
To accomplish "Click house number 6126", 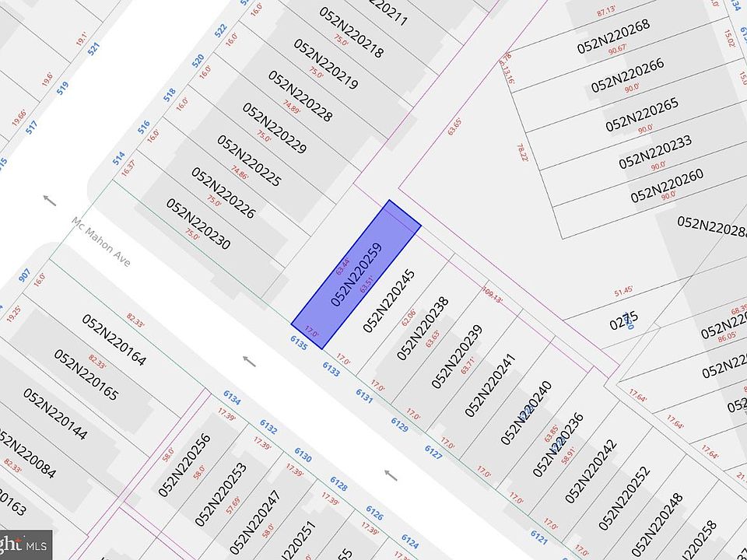I will tap(374, 513).
